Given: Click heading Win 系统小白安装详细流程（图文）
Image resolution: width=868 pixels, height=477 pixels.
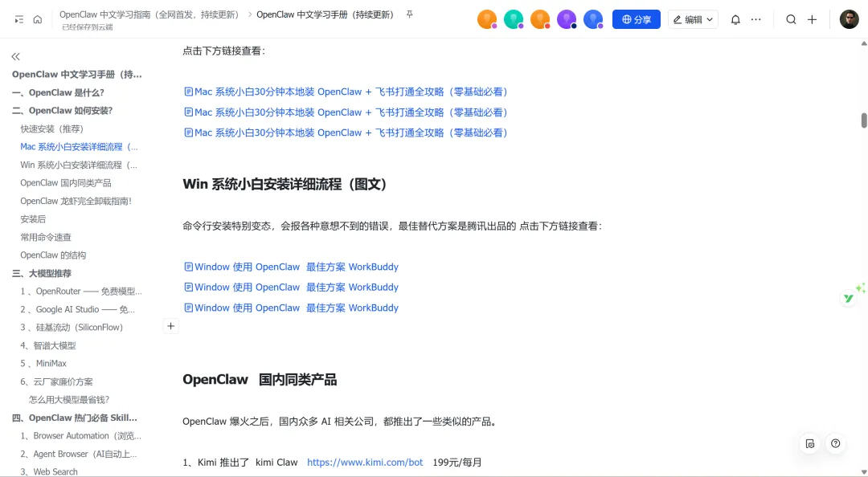Looking at the screenshot, I should pyautogui.click(x=285, y=184).
